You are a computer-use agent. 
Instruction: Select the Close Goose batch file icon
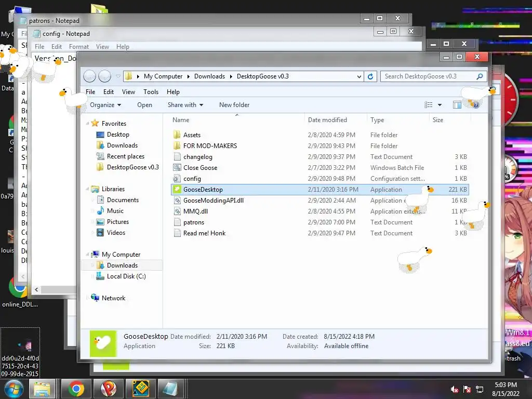[x=177, y=168]
